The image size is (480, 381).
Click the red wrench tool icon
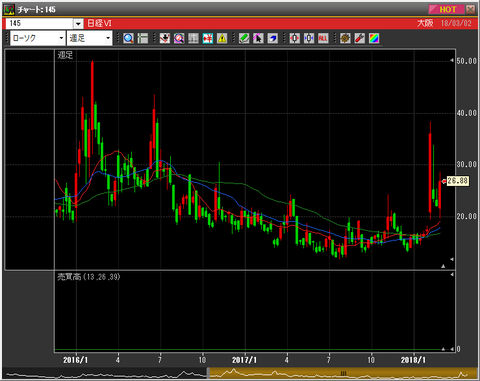coord(360,38)
